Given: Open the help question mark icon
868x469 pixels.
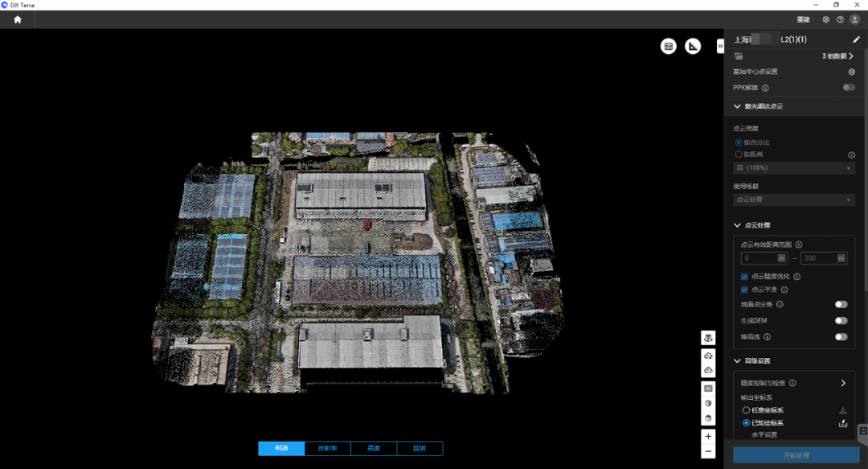Looking at the screenshot, I should (841, 19).
